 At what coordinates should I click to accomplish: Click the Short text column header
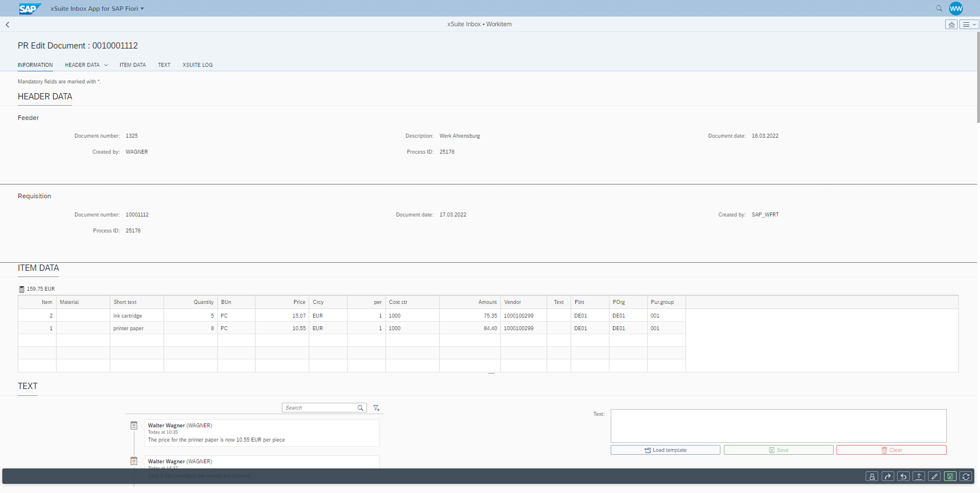click(x=137, y=302)
